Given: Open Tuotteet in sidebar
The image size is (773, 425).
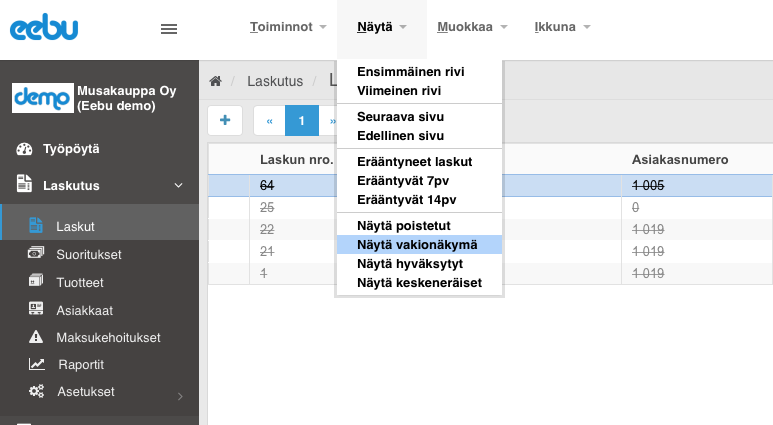Looking at the screenshot, I should (79, 282).
